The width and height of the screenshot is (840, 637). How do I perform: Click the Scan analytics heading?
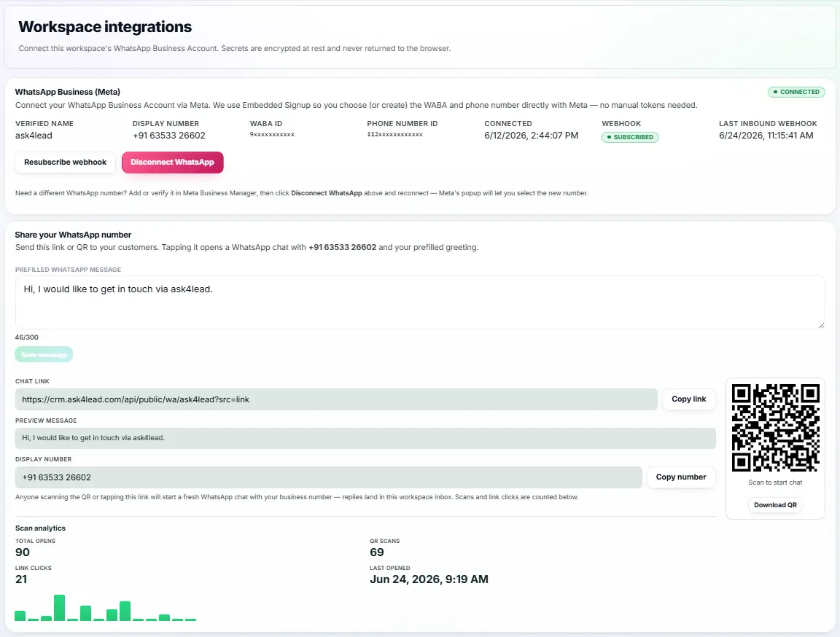[40, 528]
